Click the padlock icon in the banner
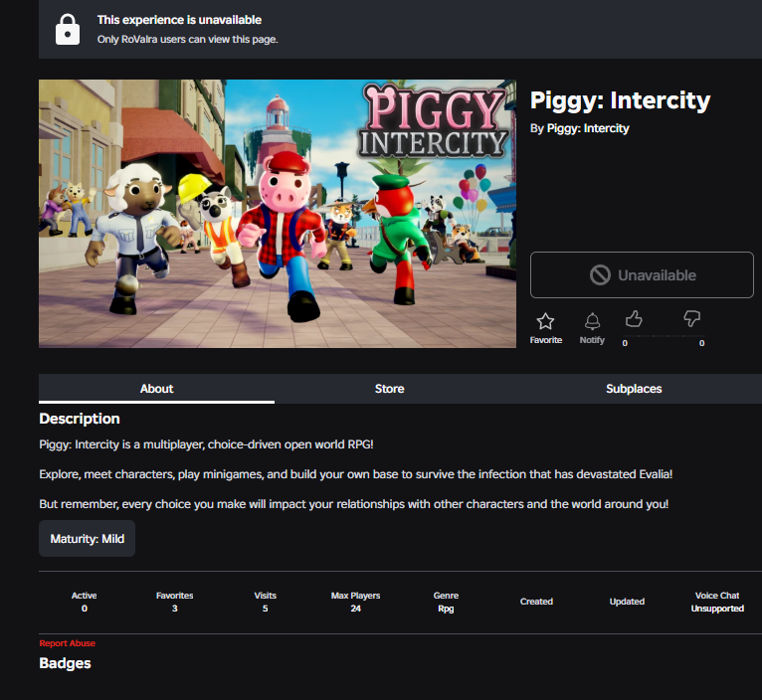 68,30
